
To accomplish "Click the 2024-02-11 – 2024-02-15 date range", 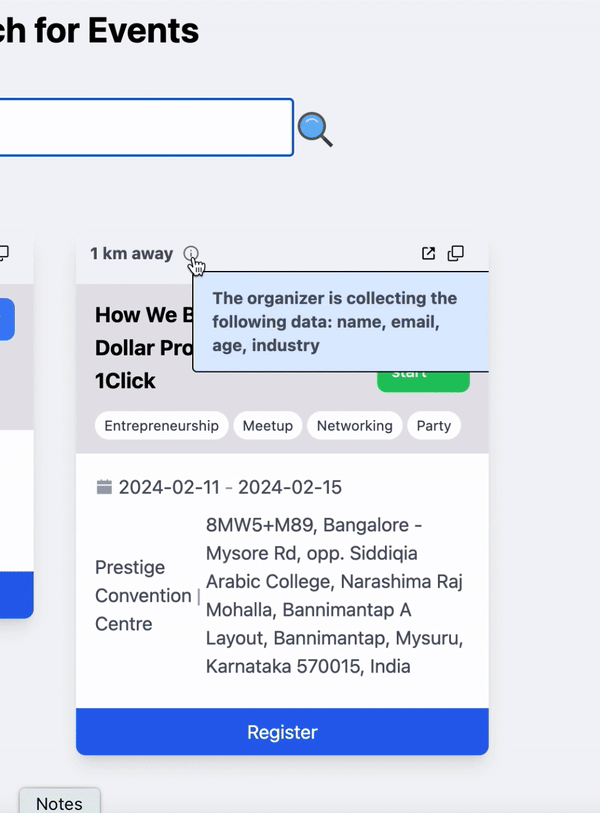I will pyautogui.click(x=230, y=487).
